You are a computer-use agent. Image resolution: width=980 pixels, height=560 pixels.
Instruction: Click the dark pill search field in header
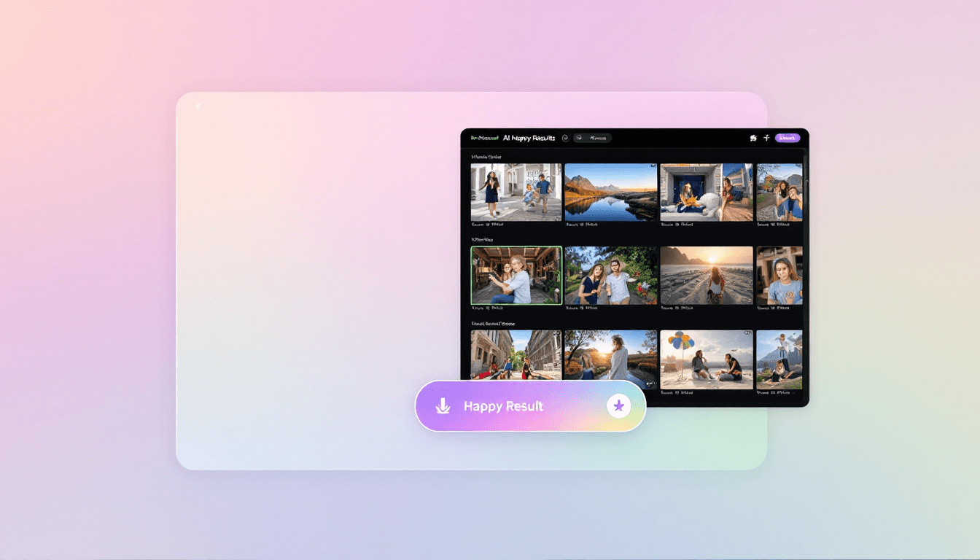(x=592, y=138)
